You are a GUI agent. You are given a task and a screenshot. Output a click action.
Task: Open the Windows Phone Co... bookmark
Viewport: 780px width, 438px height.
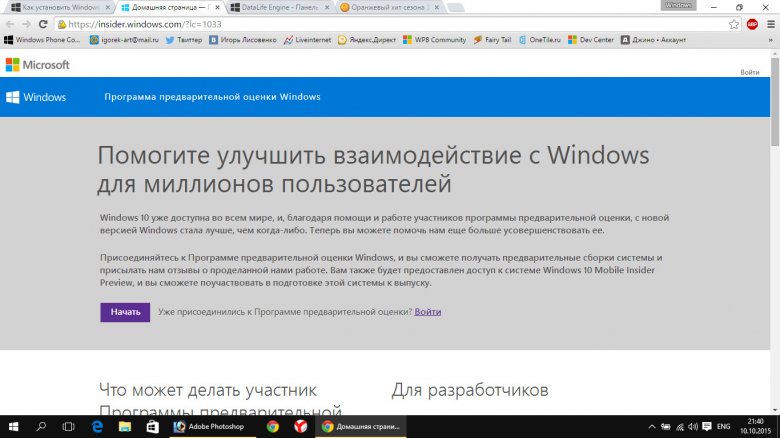pos(42,40)
